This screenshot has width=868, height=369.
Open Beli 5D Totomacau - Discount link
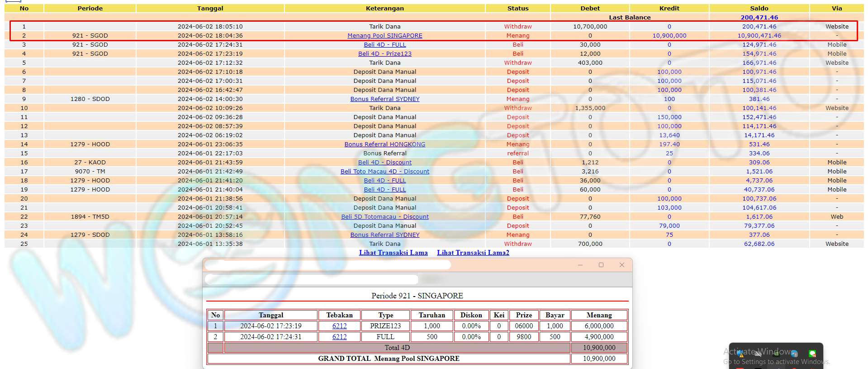(x=384, y=217)
